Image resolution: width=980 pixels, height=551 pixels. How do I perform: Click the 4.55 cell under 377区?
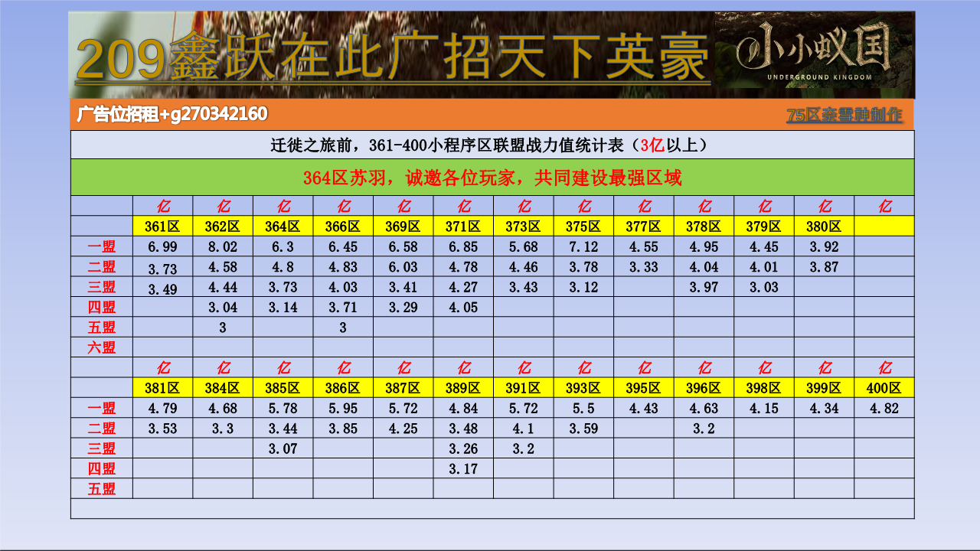644,247
